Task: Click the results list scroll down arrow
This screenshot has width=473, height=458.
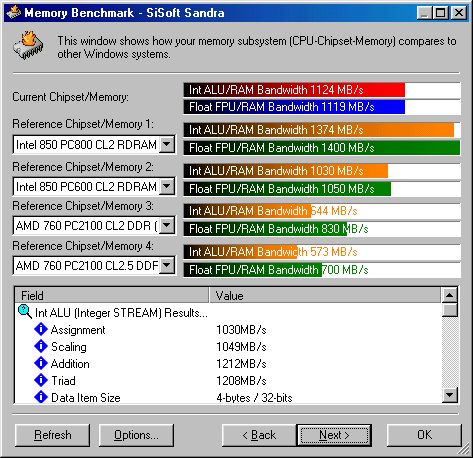Action: pyautogui.click(x=450, y=395)
